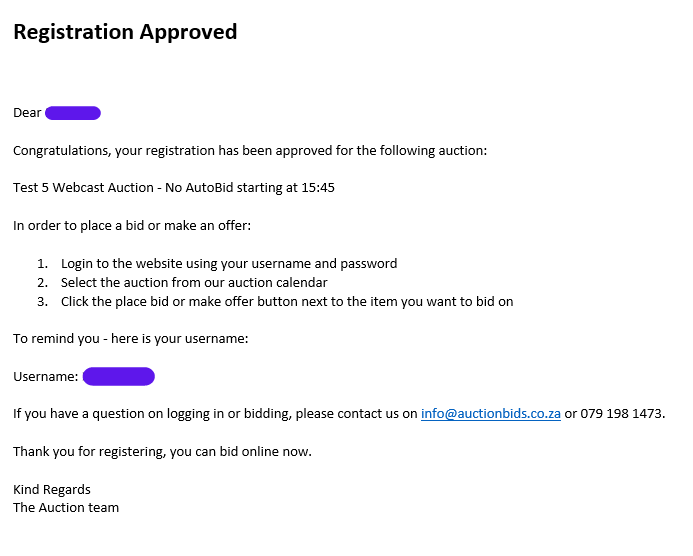Click the Congratulations approval sentence
The height and width of the screenshot is (556, 693).
click(x=250, y=151)
